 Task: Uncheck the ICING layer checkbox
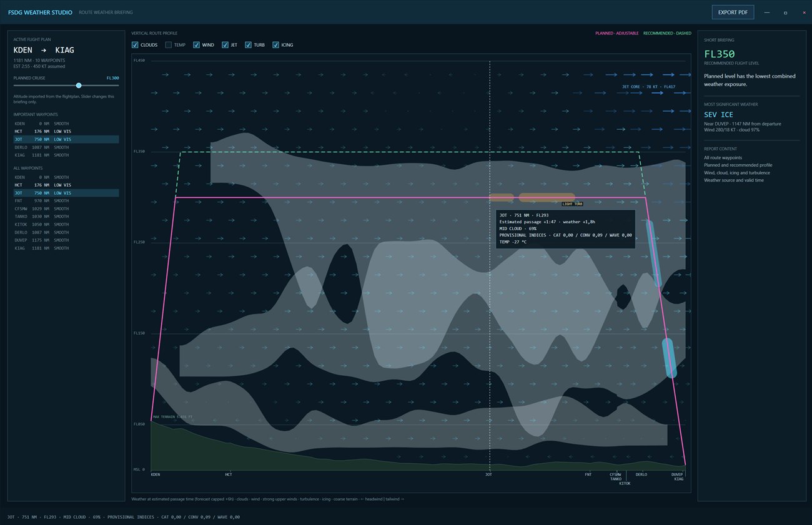pos(275,45)
